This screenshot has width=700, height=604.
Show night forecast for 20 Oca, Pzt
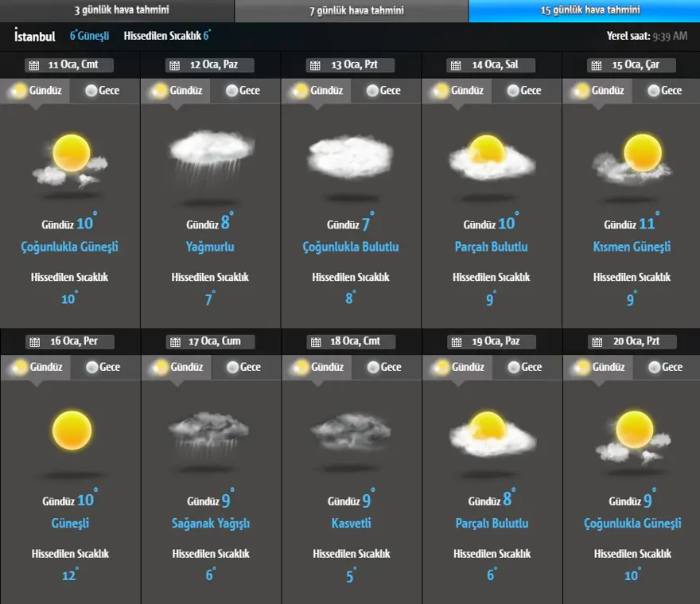665,367
